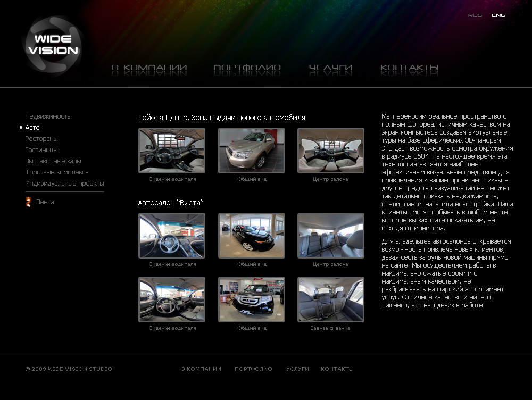The image size is (532, 400).
Task: Open the КОНТАКТЫ top menu
Action: pyautogui.click(x=409, y=68)
